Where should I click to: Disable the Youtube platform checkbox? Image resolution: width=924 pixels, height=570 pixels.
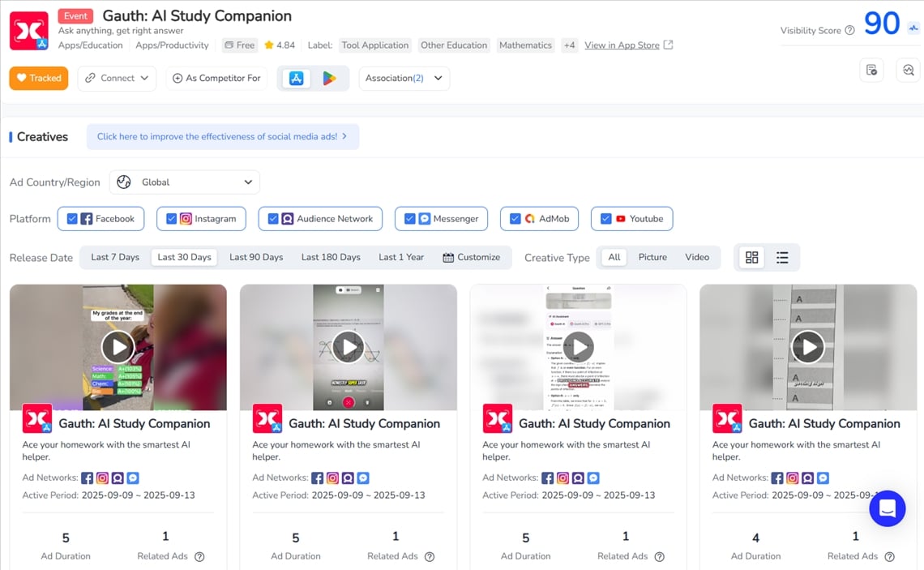605,219
